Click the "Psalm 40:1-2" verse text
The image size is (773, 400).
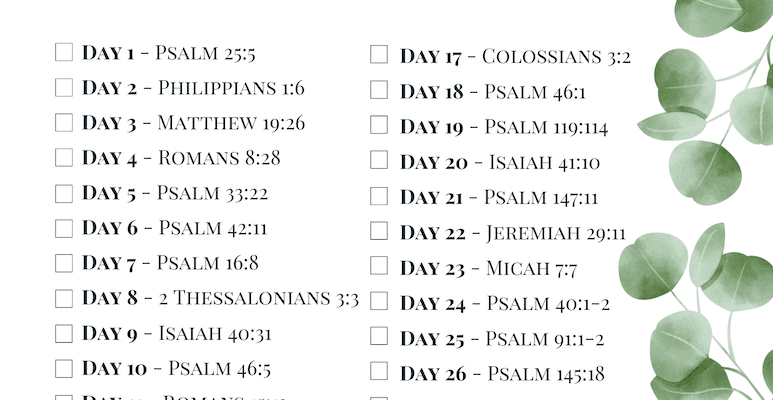pos(547,303)
